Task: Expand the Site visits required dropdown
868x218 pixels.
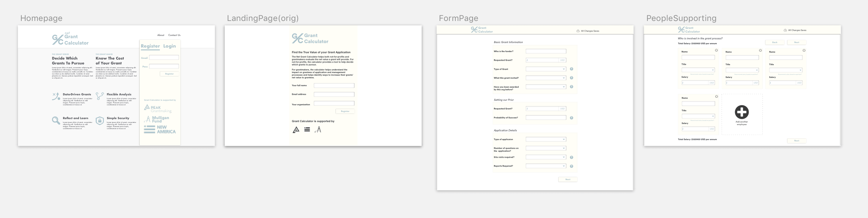Action: click(x=546, y=157)
